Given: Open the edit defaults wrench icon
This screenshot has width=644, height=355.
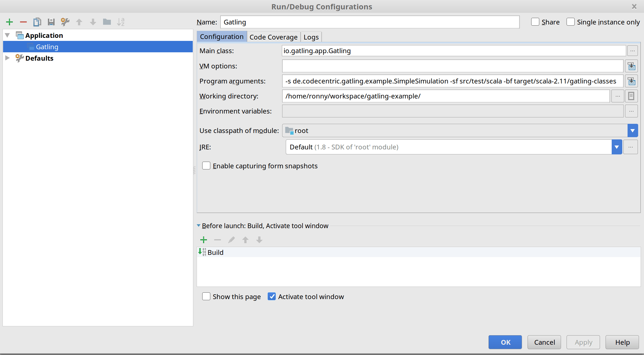Looking at the screenshot, I should point(65,22).
